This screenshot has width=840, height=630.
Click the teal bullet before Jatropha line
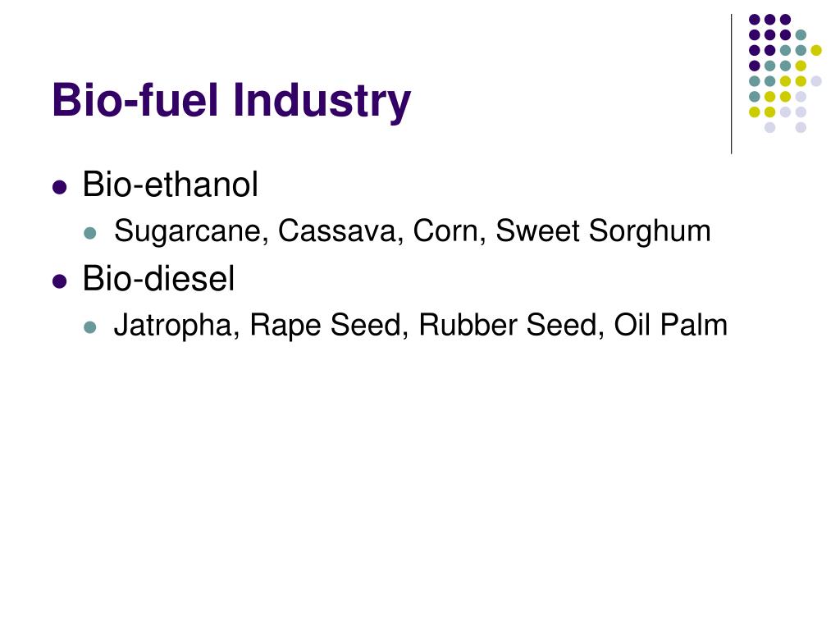coord(90,326)
